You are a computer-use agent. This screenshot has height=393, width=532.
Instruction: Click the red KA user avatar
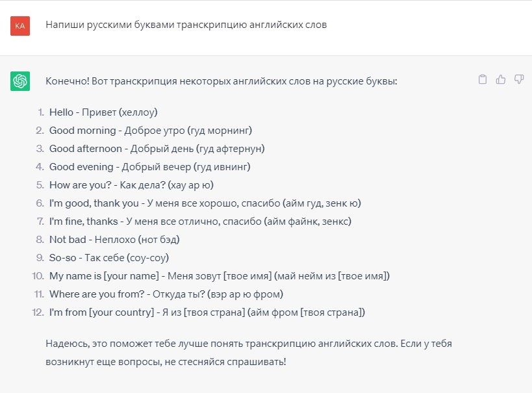(20, 25)
